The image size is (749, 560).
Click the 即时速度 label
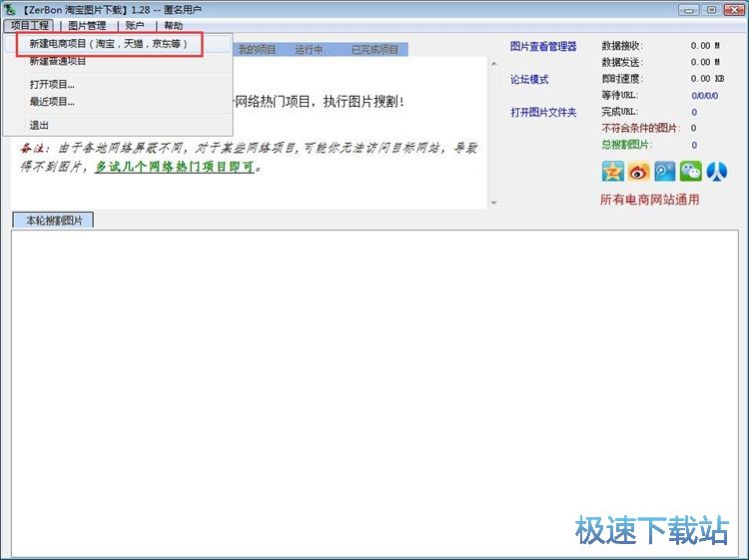click(622, 79)
